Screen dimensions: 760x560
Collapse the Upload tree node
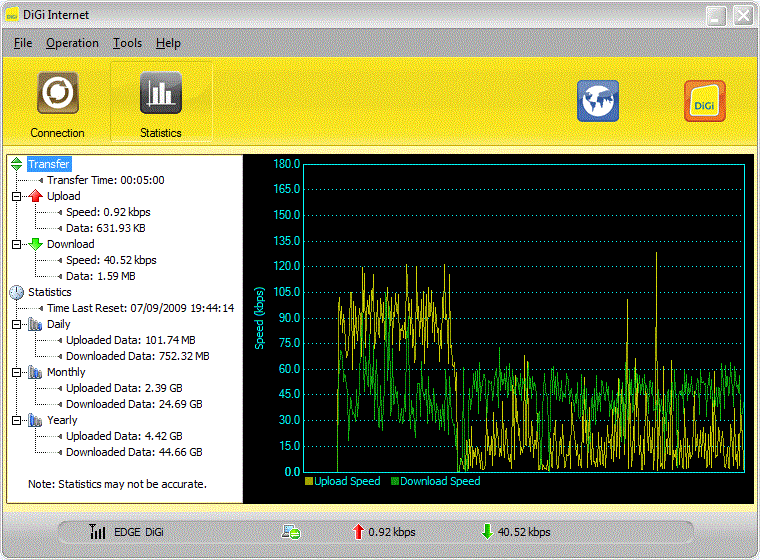click(x=16, y=196)
